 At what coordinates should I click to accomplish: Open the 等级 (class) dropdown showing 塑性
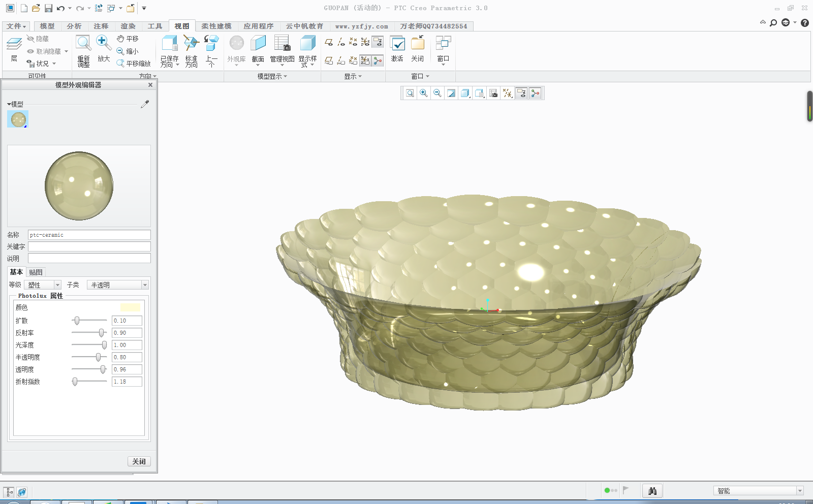(43, 285)
